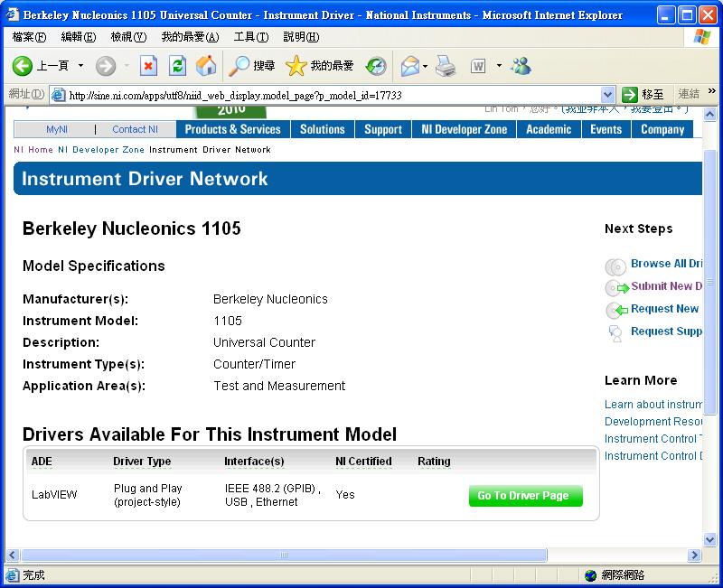Screen dimensions: 723x588
Task: Expand the address bar dropdown arrow
Action: 607,96
